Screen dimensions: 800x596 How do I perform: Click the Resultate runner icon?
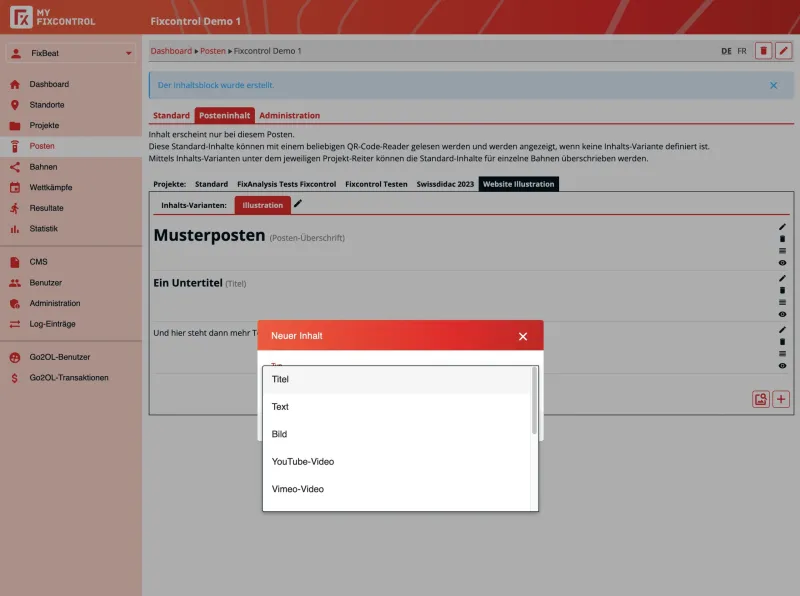point(15,208)
